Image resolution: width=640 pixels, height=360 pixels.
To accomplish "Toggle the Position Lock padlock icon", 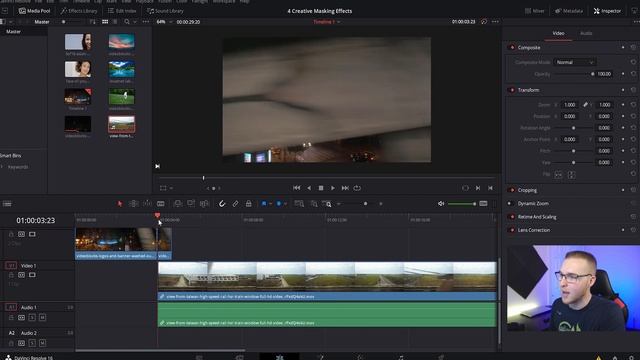I will pos(249,204).
